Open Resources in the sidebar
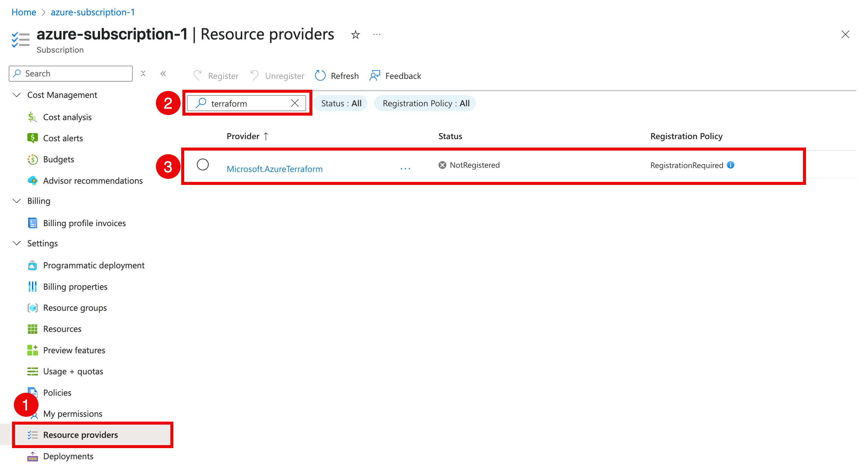868x471 pixels. (x=62, y=329)
